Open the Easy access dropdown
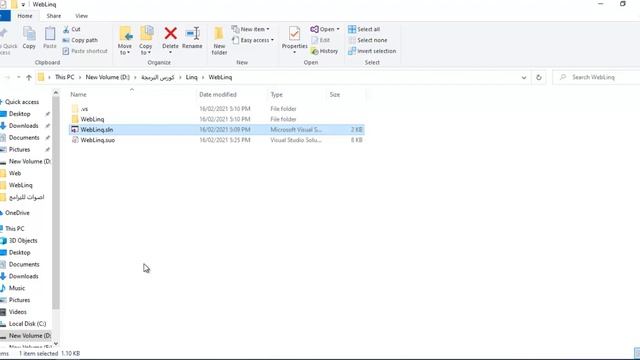This screenshot has width=640, height=360. point(253,40)
